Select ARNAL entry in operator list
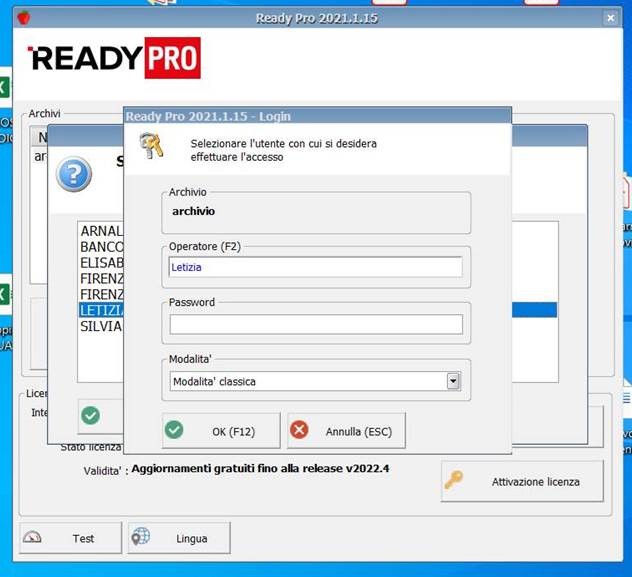 (101, 231)
